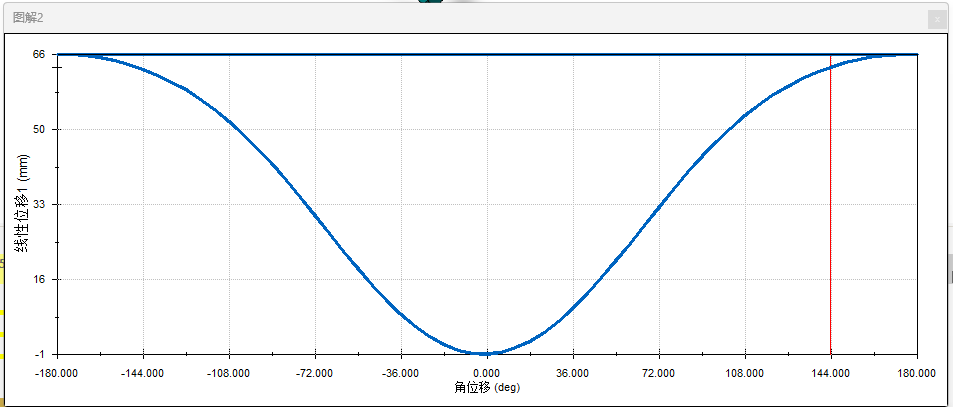Select the blue curve at its minimum point

point(487,353)
